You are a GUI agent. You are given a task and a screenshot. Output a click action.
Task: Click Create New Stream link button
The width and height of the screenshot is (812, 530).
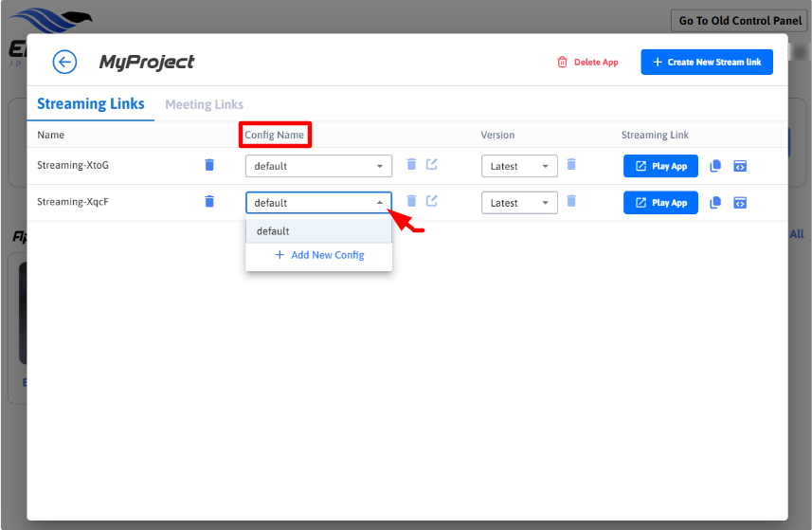coord(706,63)
